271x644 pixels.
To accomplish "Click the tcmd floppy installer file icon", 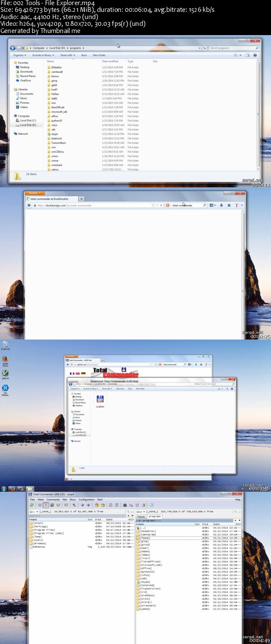I will pos(100,399).
